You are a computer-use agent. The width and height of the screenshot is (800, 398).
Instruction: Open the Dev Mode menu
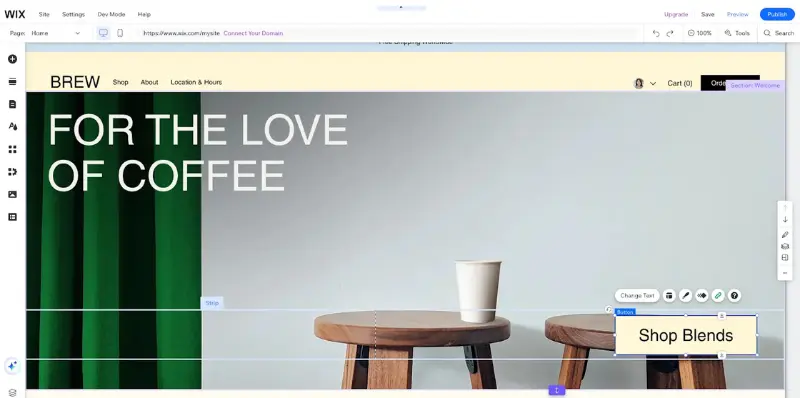click(x=111, y=14)
